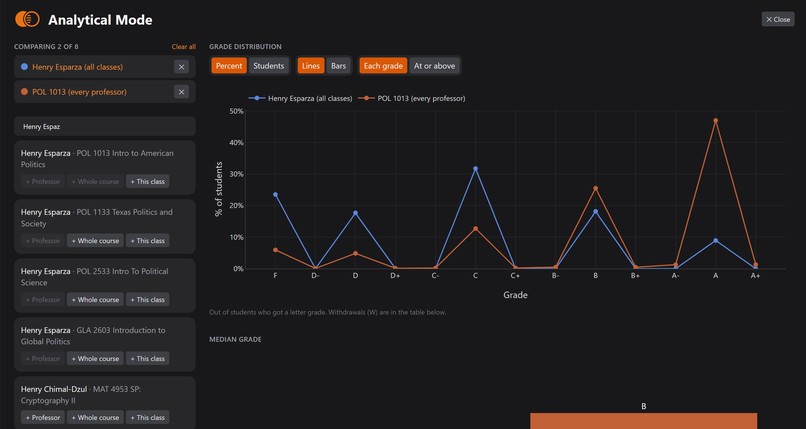Click the blue F grade data point
This screenshot has width=806, height=429.
(x=276, y=195)
